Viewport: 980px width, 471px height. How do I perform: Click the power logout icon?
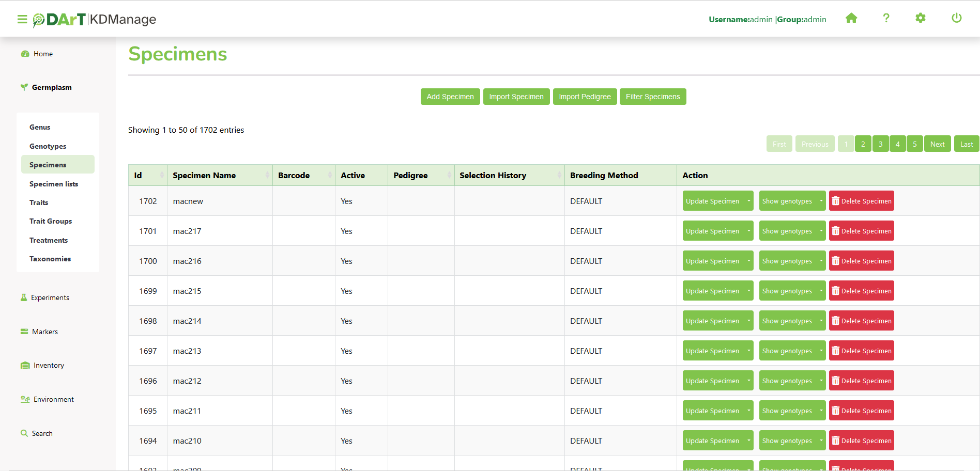[x=956, y=19]
